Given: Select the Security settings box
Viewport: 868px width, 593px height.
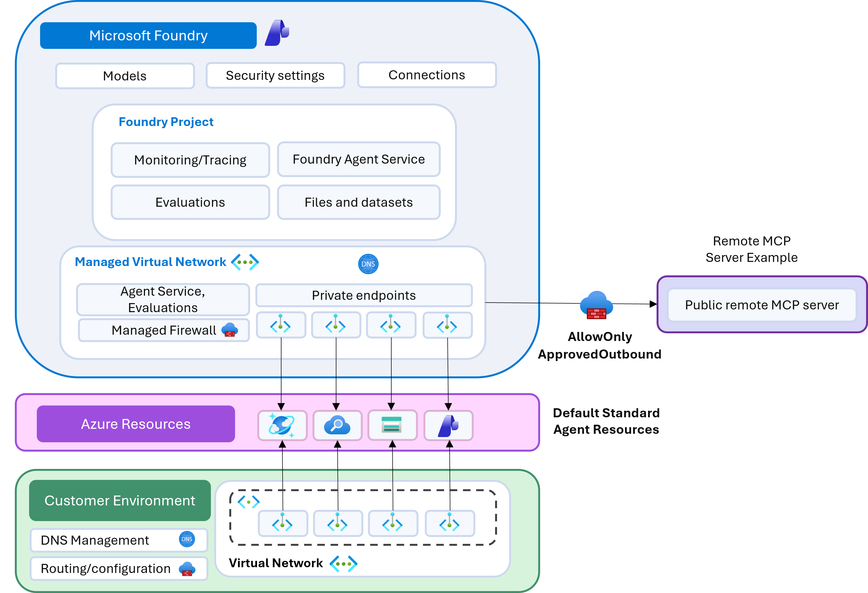Looking at the screenshot, I should pos(275,75).
